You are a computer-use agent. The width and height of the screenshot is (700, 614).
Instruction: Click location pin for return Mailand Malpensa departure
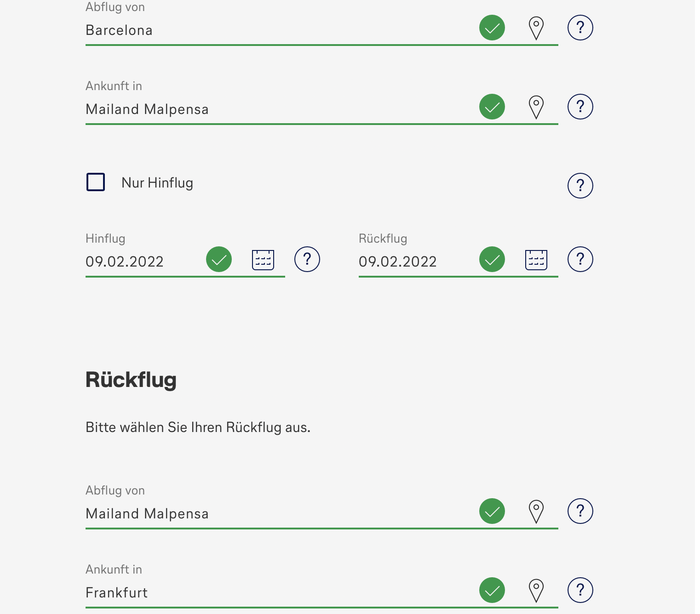pyautogui.click(x=536, y=512)
